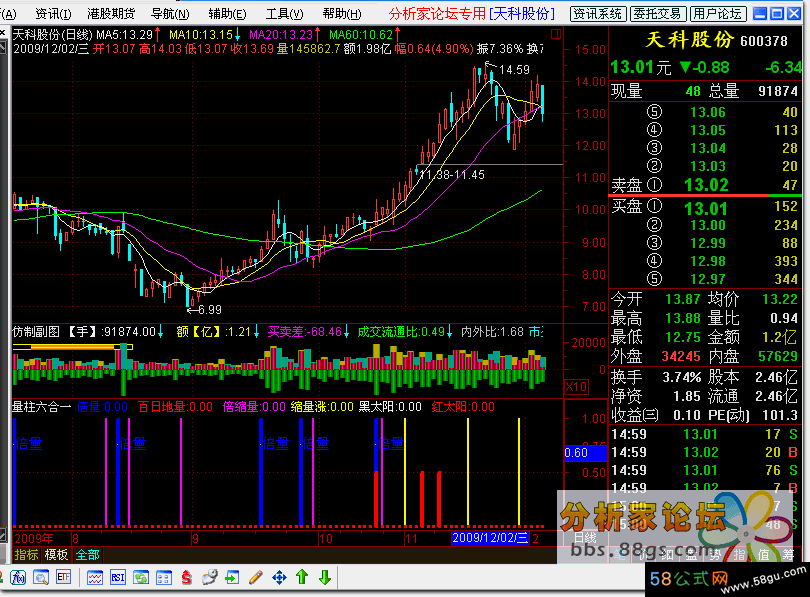
Task: Click the 仿制副图 indicator title
Action: (36, 332)
